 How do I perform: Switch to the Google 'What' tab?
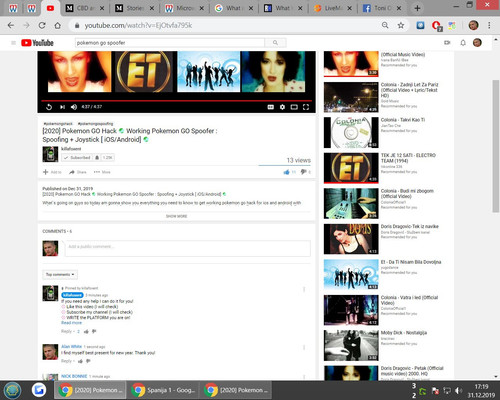[234, 8]
